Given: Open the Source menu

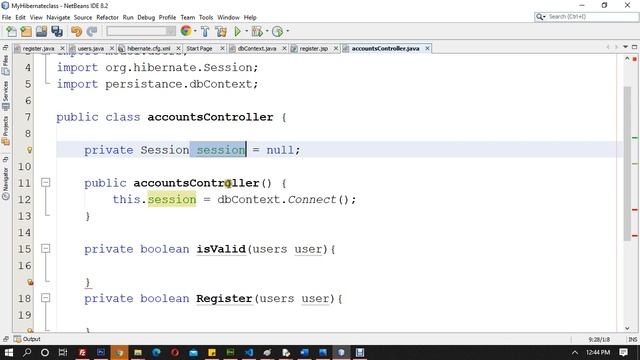Looking at the screenshot, I should point(83,18).
